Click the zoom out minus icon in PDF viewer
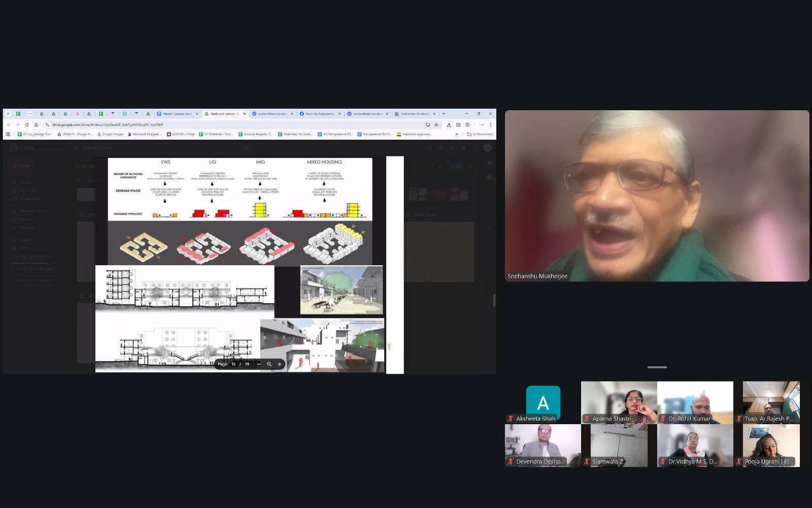 click(x=259, y=364)
